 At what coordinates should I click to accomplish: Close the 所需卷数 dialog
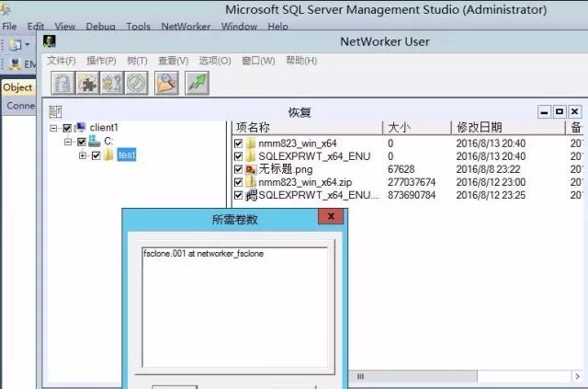point(331,216)
